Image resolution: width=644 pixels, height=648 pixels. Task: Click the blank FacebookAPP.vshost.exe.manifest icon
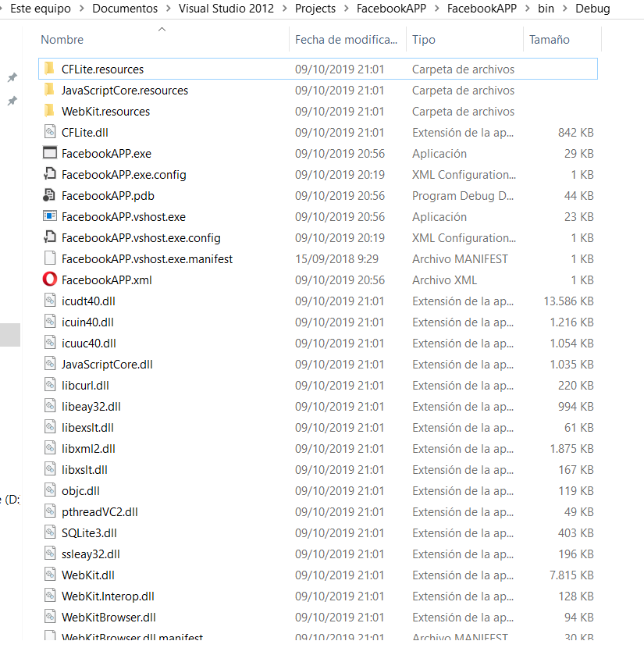pyautogui.click(x=50, y=258)
